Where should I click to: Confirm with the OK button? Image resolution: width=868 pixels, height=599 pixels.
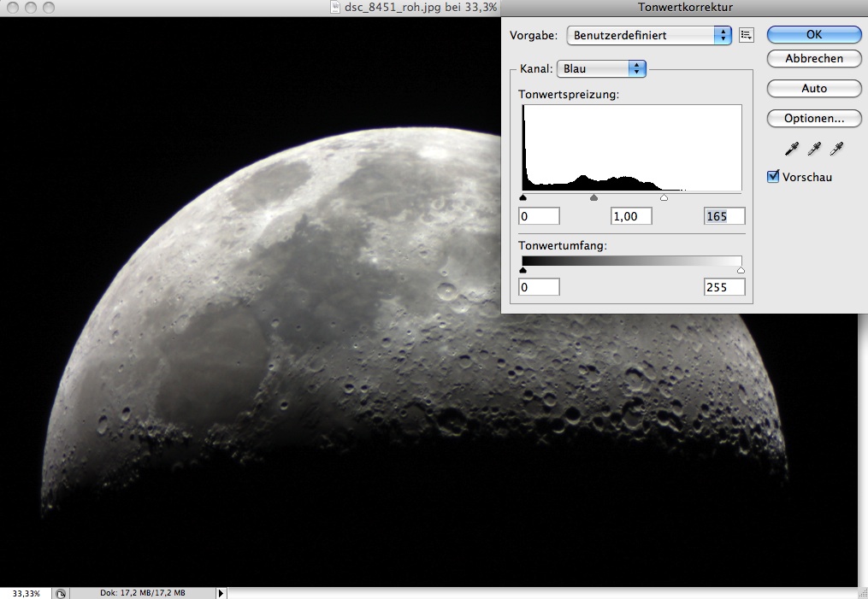[x=814, y=34]
